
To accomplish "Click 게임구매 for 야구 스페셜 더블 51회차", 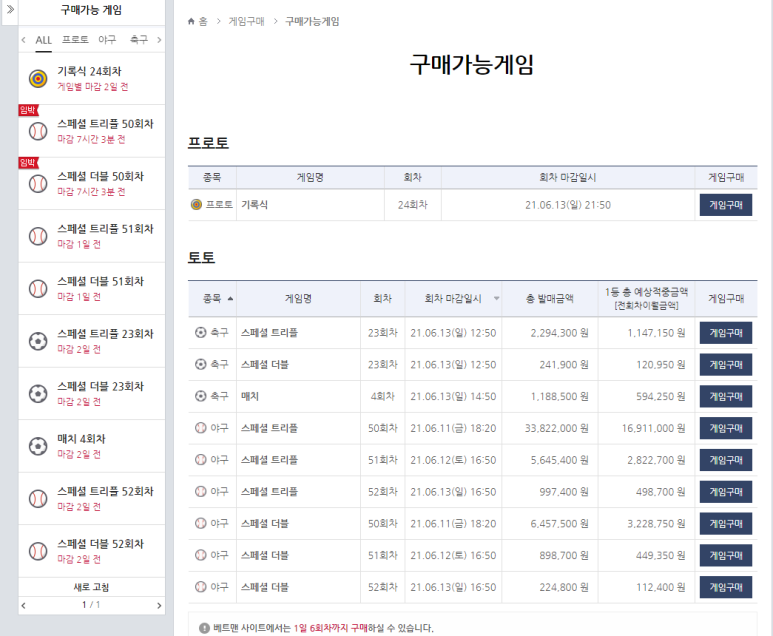I will (726, 555).
